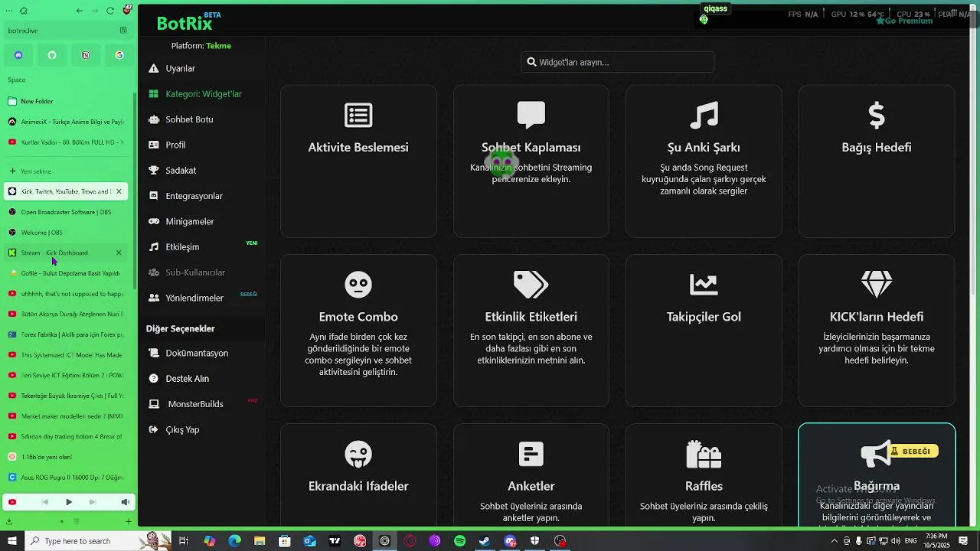This screenshot has width=980, height=551.
Task: Go to previous track in sidebar player
Action: [x=44, y=502]
